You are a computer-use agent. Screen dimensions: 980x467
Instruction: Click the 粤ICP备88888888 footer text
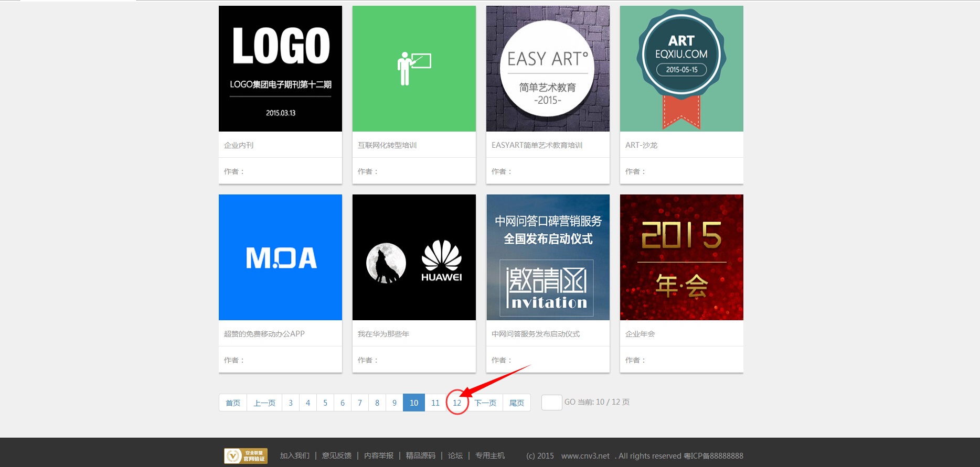point(713,456)
